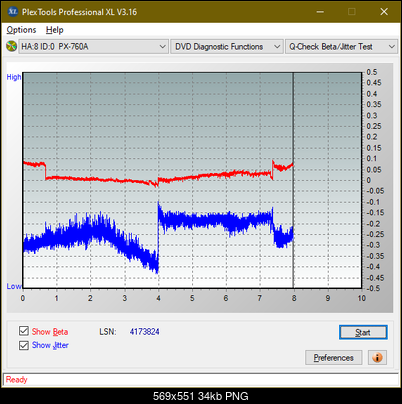The image size is (402, 404).
Task: Close the PlexTools Professional window
Action: click(384, 12)
